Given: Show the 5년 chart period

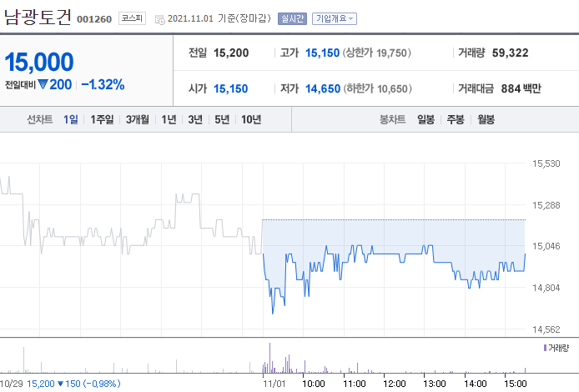Looking at the screenshot, I should coord(222,119).
